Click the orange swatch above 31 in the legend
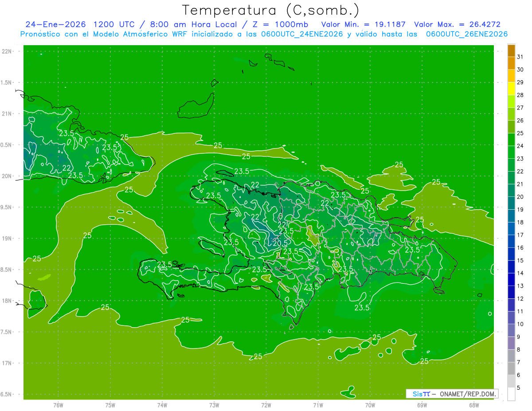 click(x=511, y=51)
